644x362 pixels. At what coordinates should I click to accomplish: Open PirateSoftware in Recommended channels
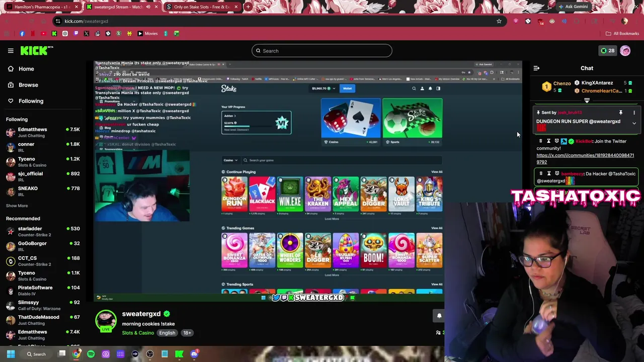pos(43,291)
